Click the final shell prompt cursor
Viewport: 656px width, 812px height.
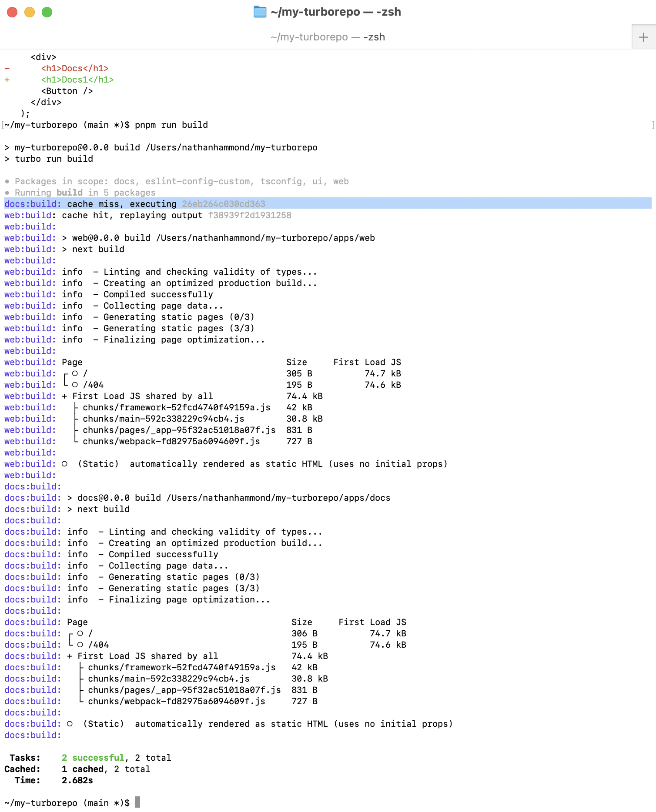[137, 802]
